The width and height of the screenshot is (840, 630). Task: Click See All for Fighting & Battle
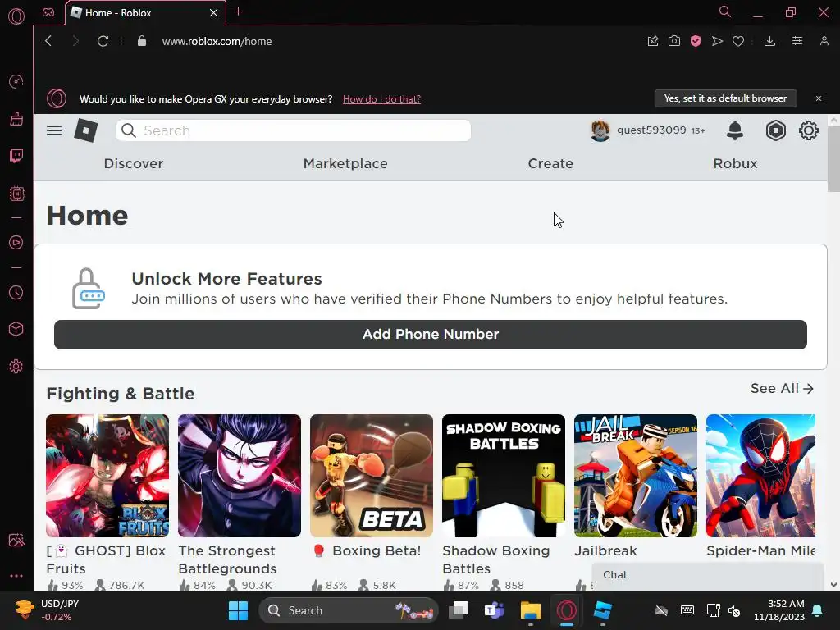(x=782, y=388)
